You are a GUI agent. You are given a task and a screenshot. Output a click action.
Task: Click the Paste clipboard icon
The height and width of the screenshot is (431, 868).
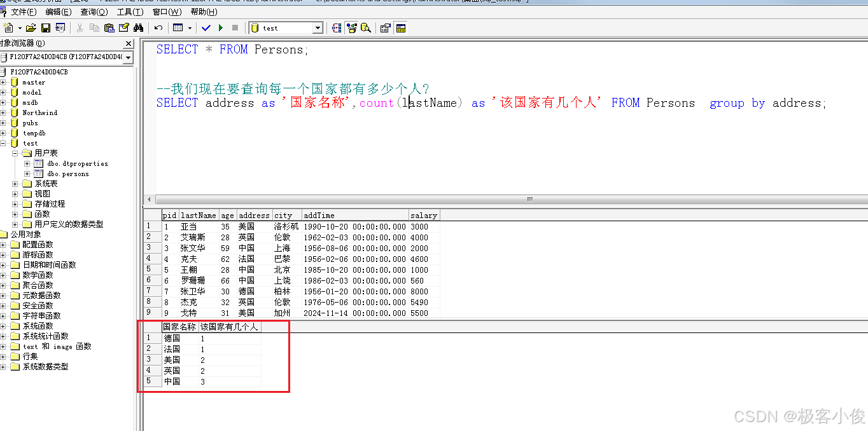coord(109,28)
